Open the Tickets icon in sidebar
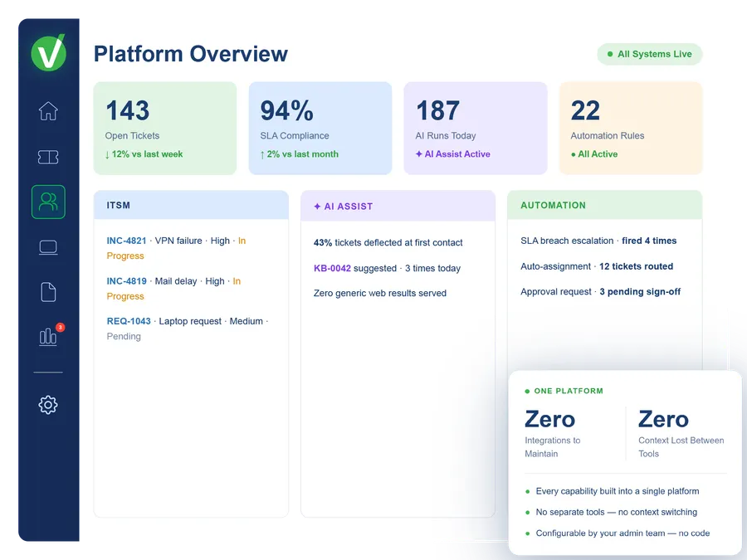 48,157
